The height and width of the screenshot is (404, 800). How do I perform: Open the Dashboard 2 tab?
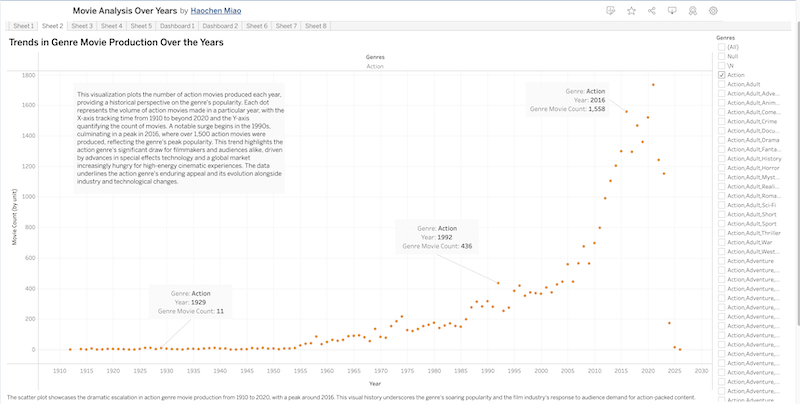[220, 25]
